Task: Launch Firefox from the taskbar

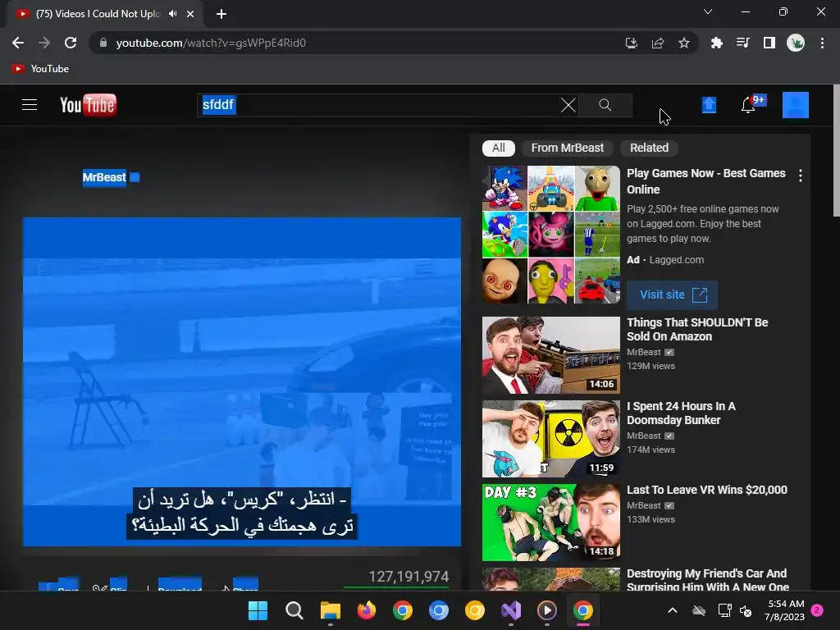Action: click(x=367, y=610)
